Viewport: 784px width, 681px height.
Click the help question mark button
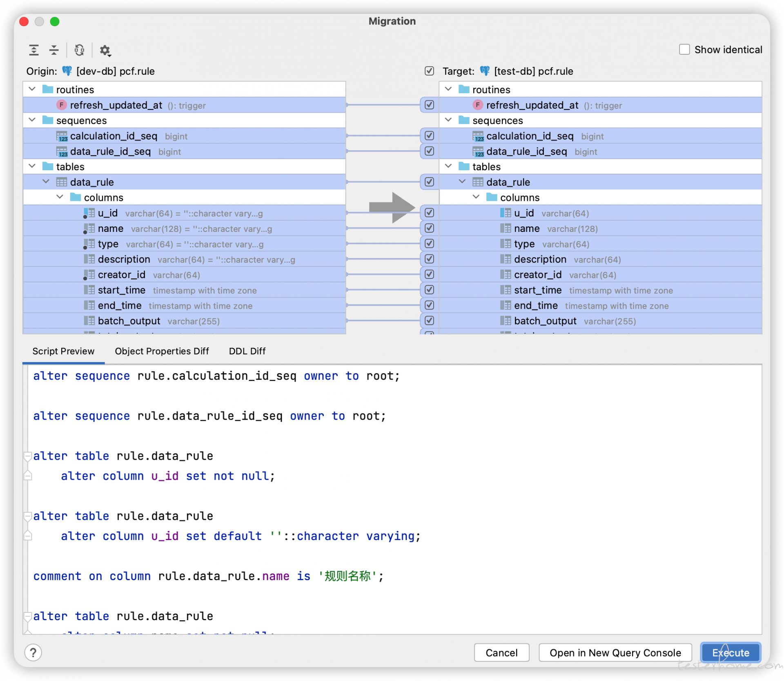33,652
